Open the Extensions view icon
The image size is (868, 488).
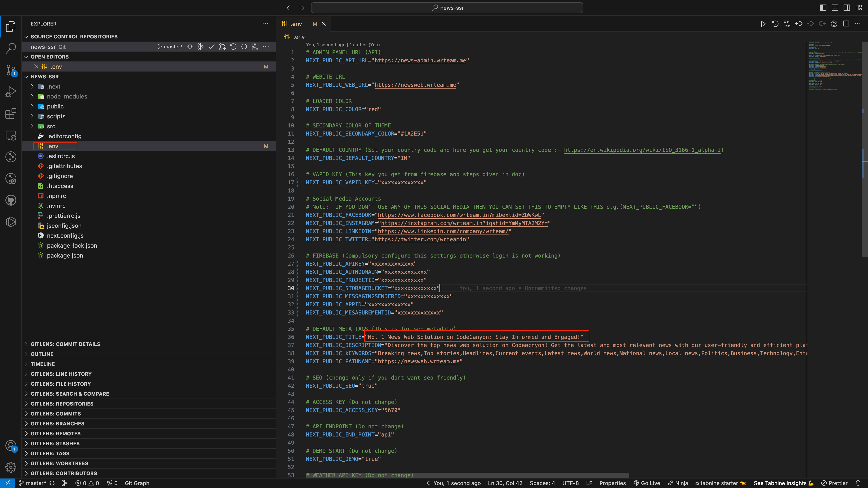(11, 113)
